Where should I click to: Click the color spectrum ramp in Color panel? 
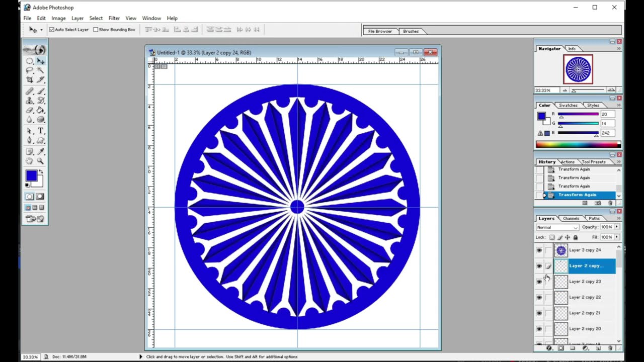(578, 145)
